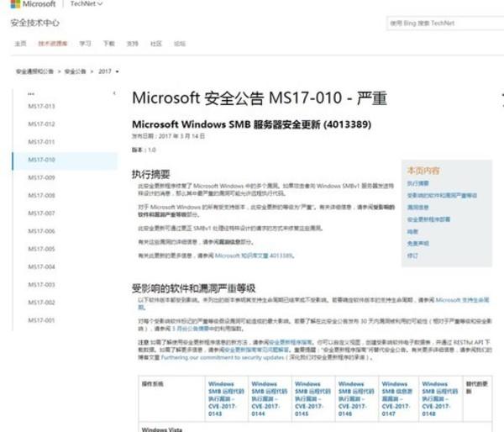Select MS17-009 in the sidebar
The height and width of the screenshot is (432, 504).
coord(41,177)
